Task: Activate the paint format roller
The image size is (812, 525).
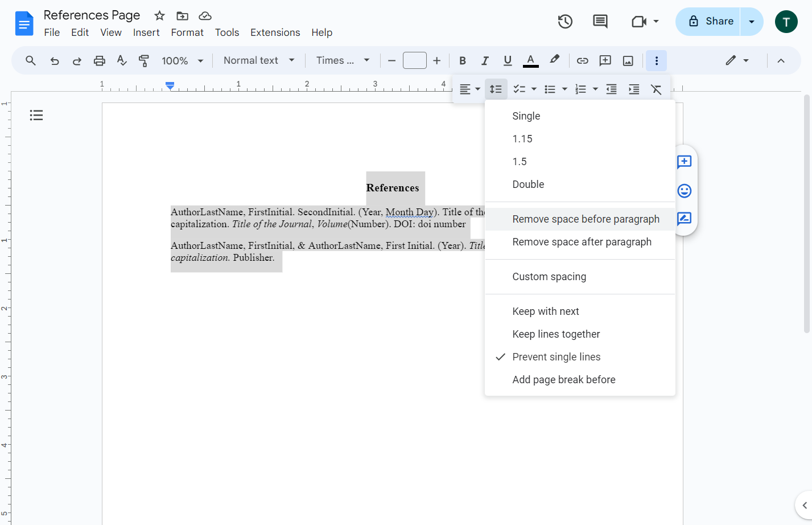Action: click(144, 60)
